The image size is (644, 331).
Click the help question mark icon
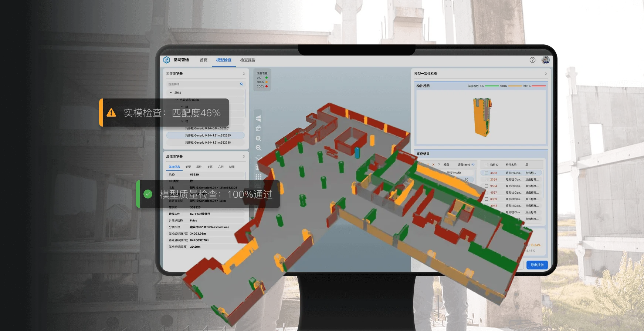[x=532, y=60]
